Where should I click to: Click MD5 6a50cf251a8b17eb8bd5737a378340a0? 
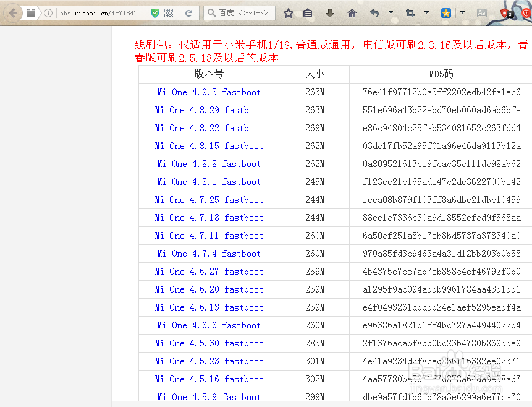pyautogui.click(x=441, y=236)
